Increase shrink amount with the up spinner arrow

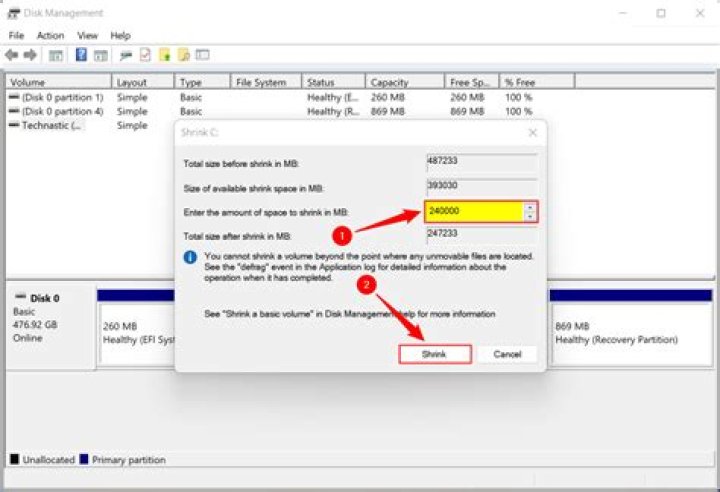click(528, 207)
